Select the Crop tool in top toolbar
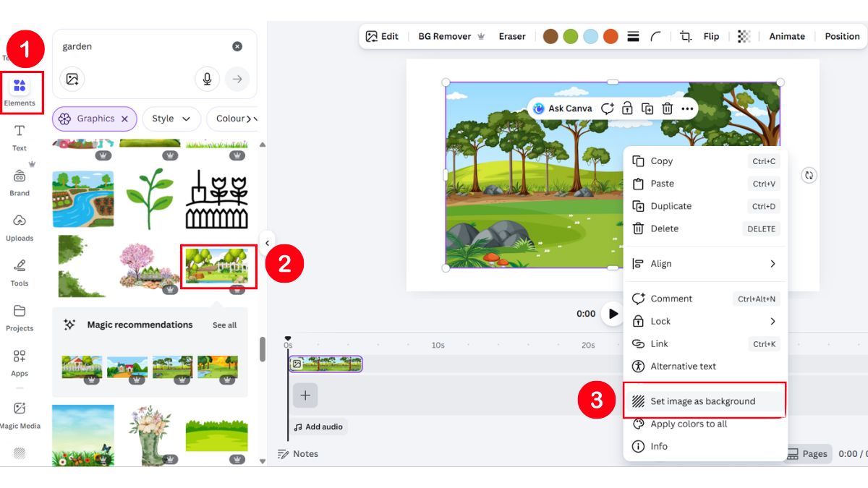The image size is (868, 488). click(686, 35)
